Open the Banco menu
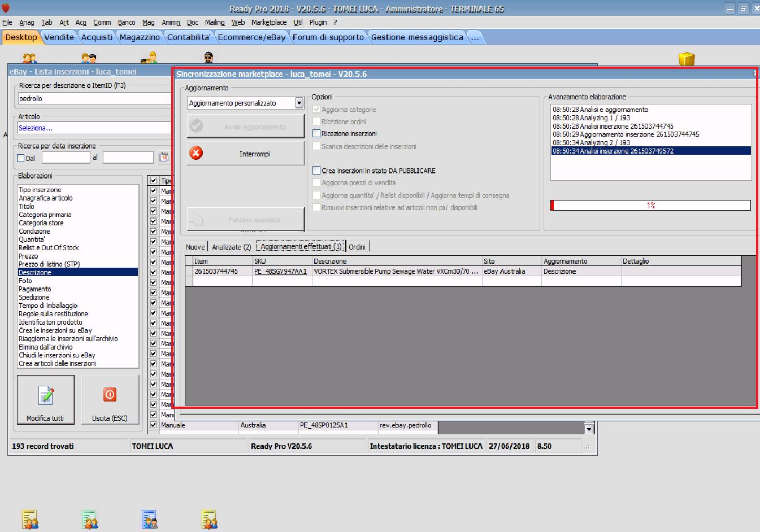Viewport: 760px width, 532px height. [x=127, y=23]
